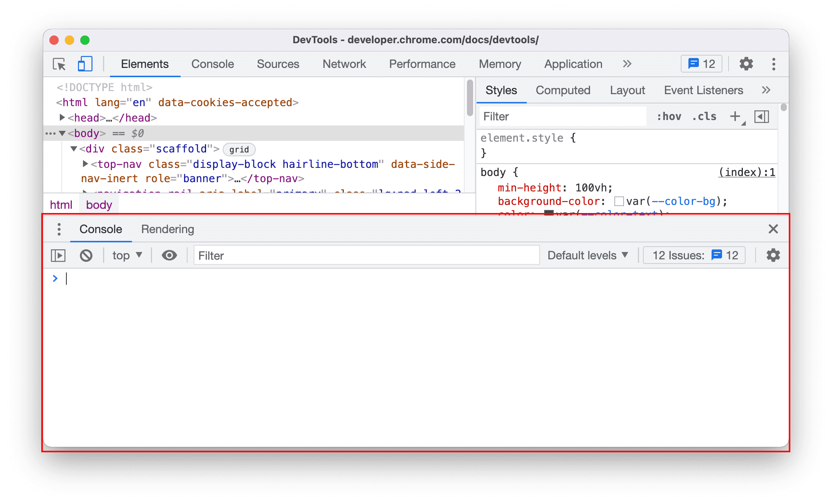The image size is (832, 504).
Task: Click the element selector inspect icon
Action: pos(60,64)
